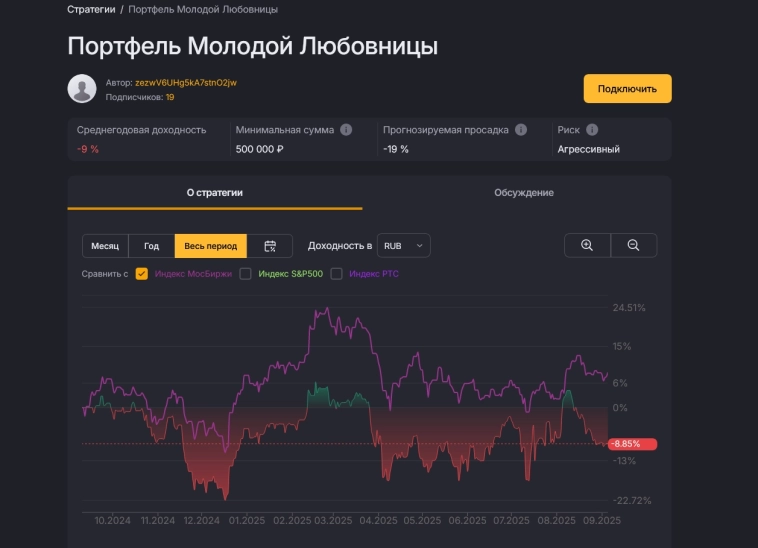This screenshot has width=758, height=548.
Task: Zoom in on the chart
Action: pos(587,246)
